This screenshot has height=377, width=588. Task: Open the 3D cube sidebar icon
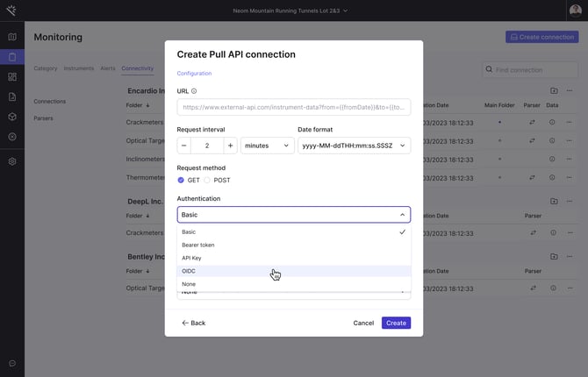point(12,117)
